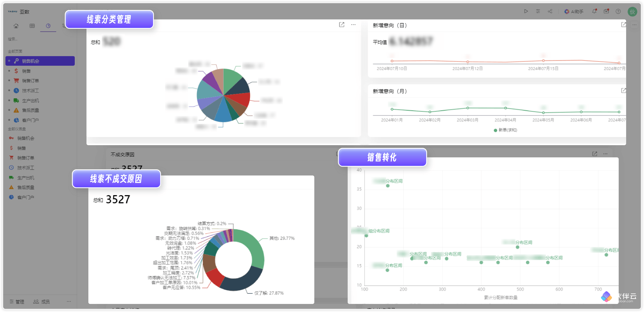Expand the scatter chart card via open icon
The height and width of the screenshot is (312, 644).
(595, 154)
